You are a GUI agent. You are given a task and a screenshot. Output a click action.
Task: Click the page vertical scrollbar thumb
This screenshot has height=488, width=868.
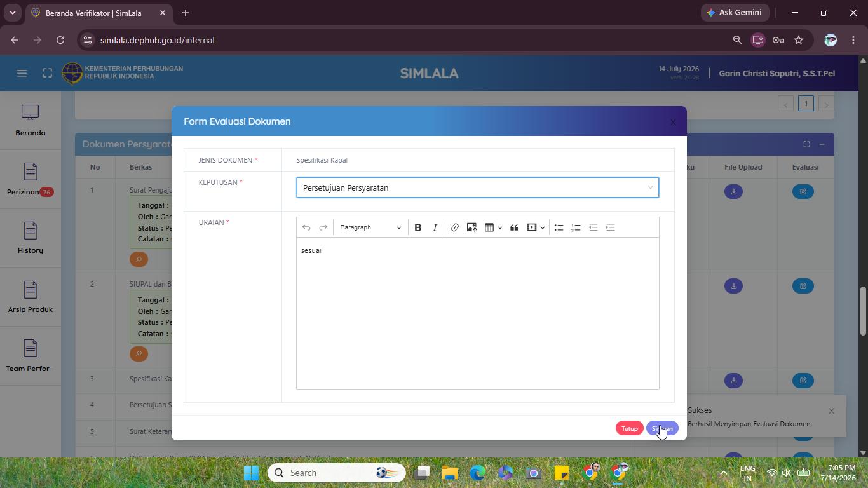click(862, 311)
